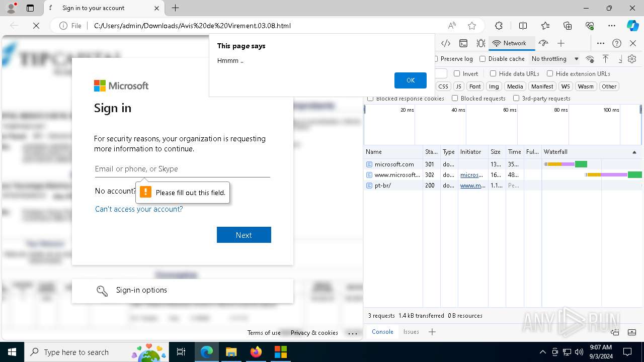Viewport: 644px width, 362px height.
Task: Open the No throttling dropdown
Action: pyautogui.click(x=555, y=59)
